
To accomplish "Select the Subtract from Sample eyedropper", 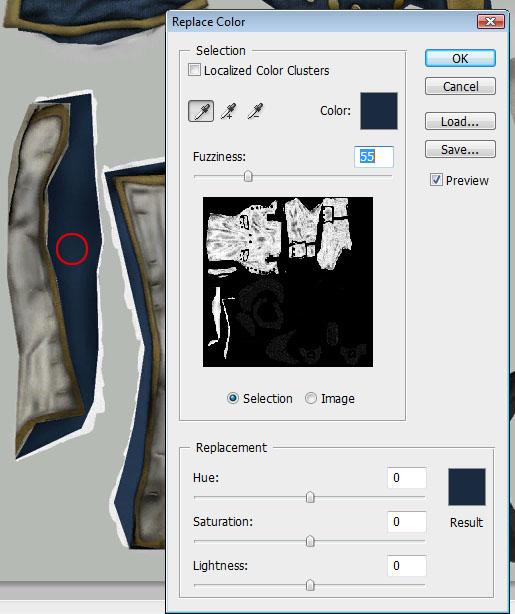I will (255, 111).
